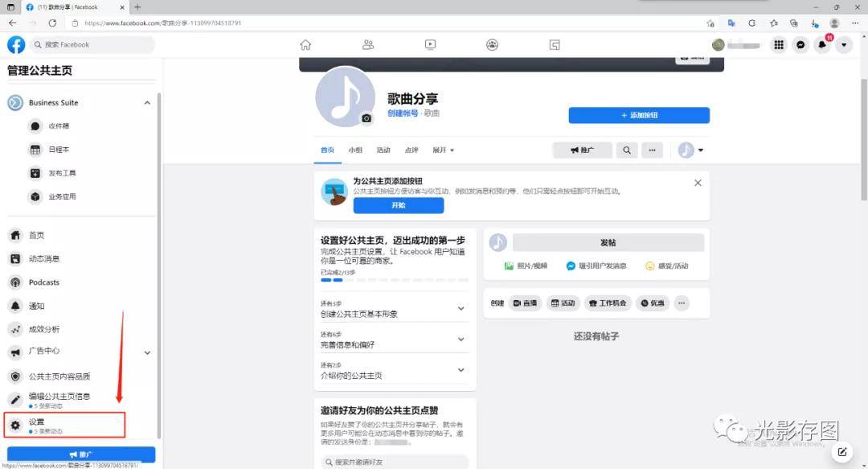Open Watch video icon in top navigation
The width and height of the screenshot is (868, 469).
pyautogui.click(x=430, y=45)
